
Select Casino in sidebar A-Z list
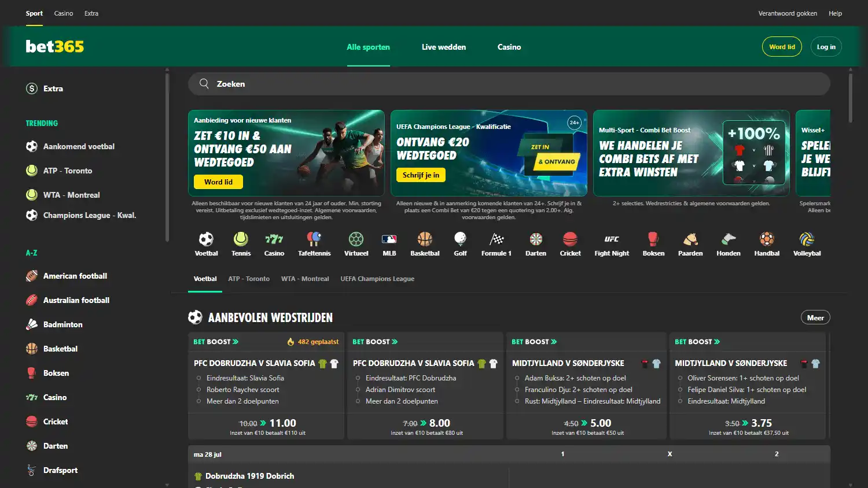[46, 397]
